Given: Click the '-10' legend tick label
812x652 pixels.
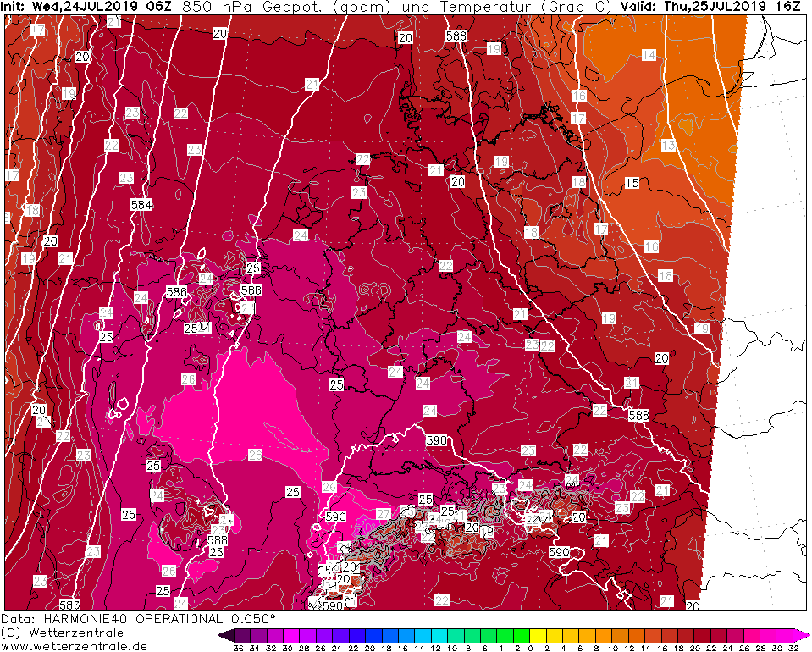Looking at the screenshot, I should [447, 648].
